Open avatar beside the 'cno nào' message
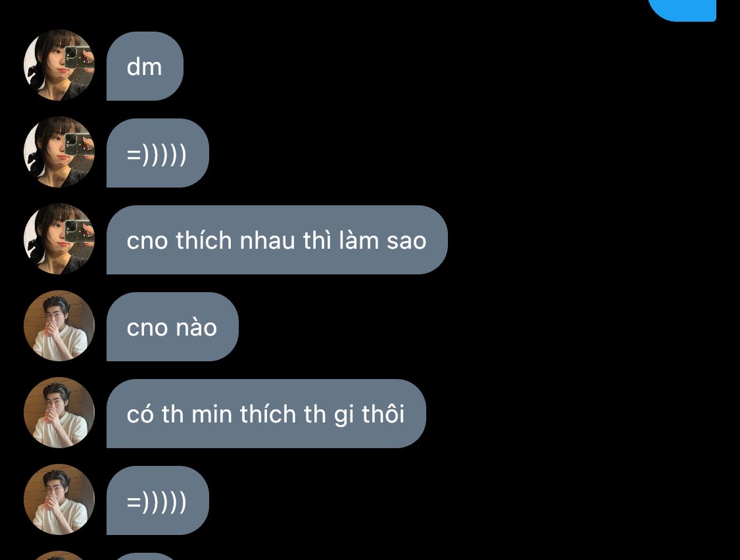 coord(59,326)
